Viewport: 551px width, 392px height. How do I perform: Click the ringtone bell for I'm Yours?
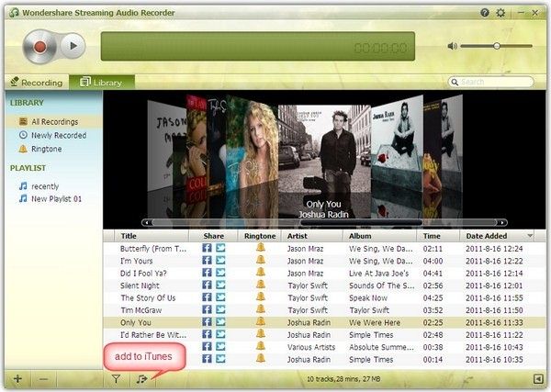click(x=261, y=260)
